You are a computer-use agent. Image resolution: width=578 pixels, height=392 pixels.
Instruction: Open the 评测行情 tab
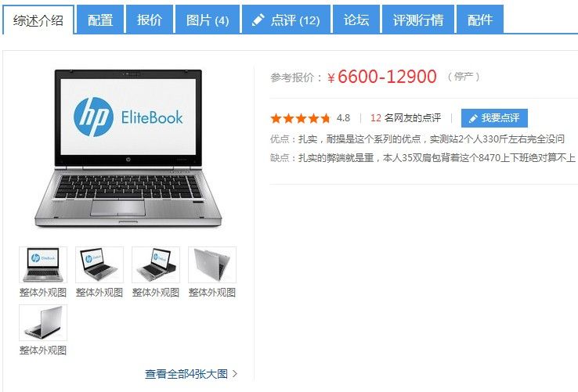[418, 20]
